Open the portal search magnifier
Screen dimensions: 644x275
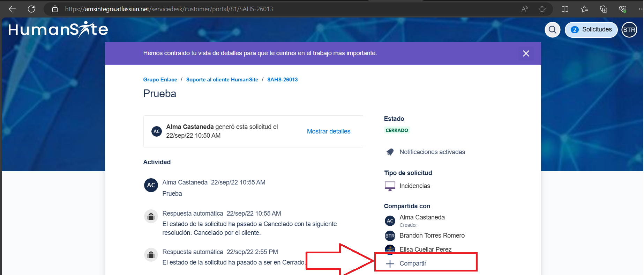coord(553,30)
